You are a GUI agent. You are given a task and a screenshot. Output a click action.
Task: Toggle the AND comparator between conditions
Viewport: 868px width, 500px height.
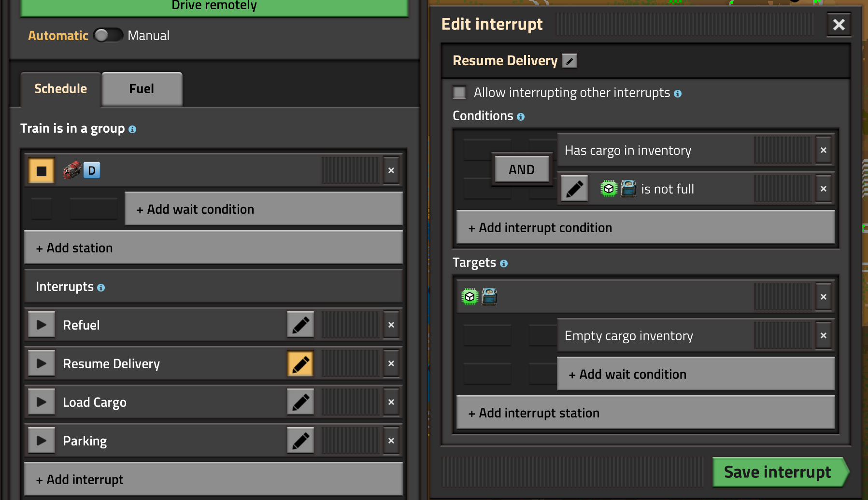coord(521,170)
